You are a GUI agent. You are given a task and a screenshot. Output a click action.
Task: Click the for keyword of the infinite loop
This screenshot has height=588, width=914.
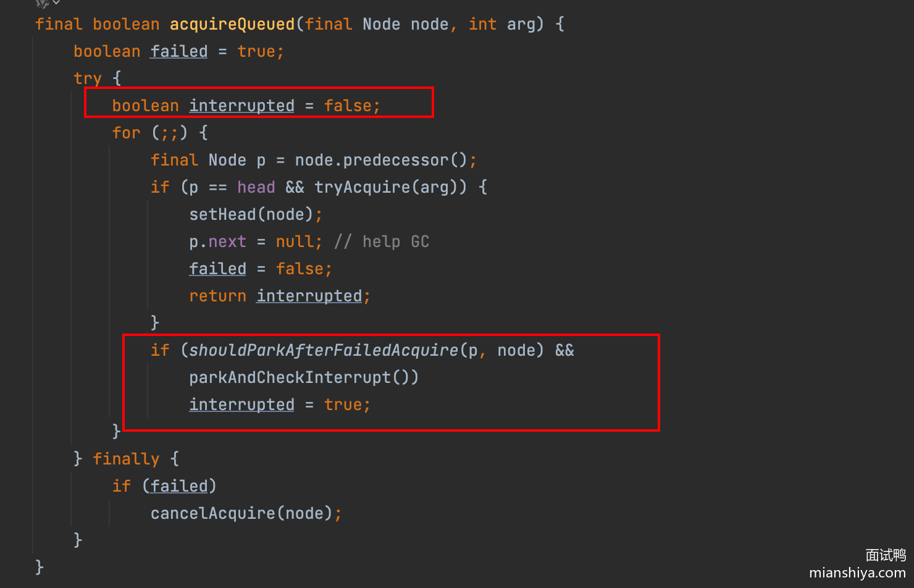126,133
